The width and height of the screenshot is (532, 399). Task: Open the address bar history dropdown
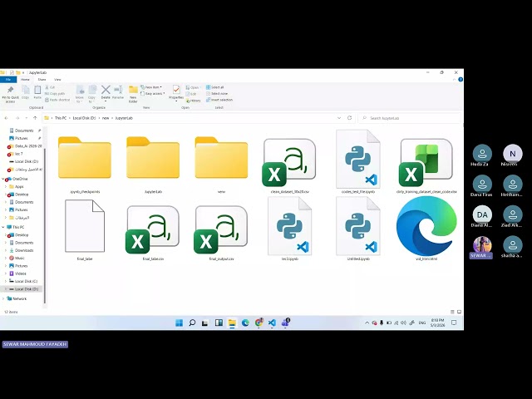(x=339, y=118)
